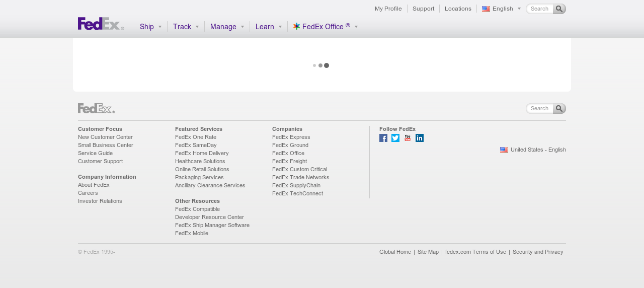
Task: Click the gray FedEx logo in the footer
Action: pyautogui.click(x=97, y=108)
